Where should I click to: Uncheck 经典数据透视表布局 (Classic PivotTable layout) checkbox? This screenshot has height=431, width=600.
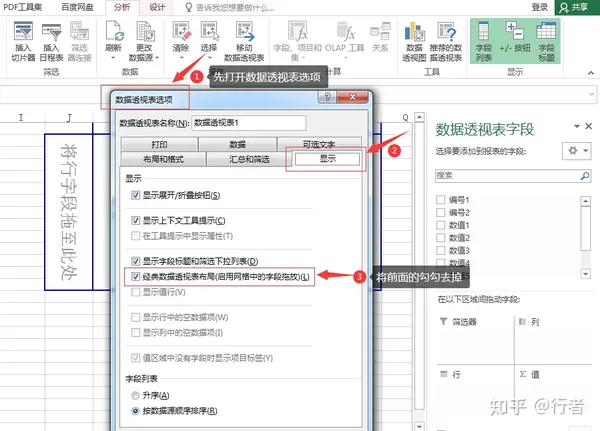point(135,276)
